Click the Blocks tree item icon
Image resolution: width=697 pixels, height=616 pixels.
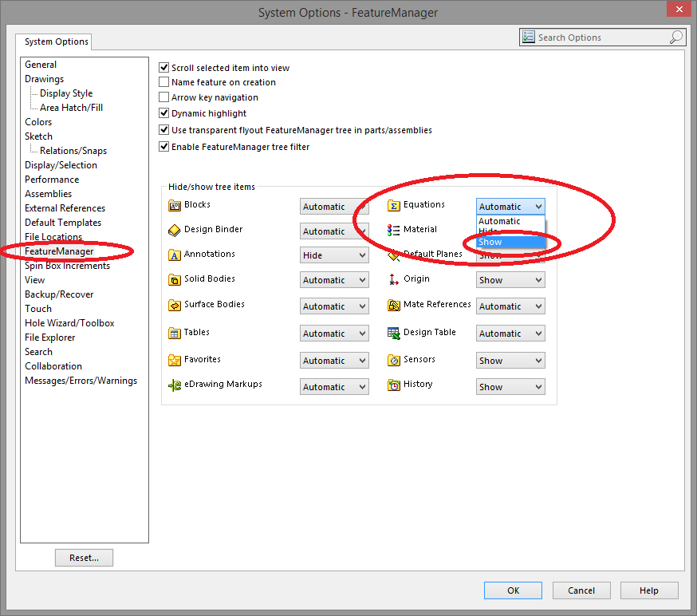click(x=174, y=206)
